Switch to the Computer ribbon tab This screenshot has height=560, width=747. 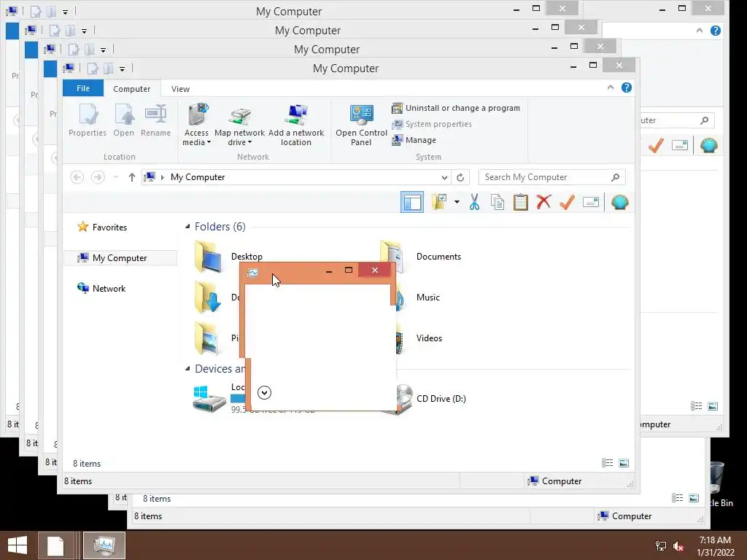(x=131, y=88)
